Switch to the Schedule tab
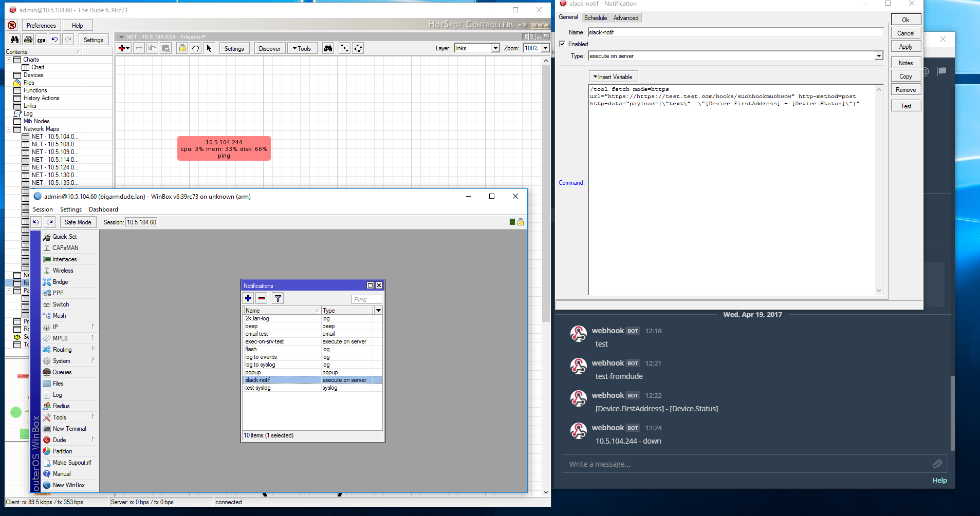 tap(596, 17)
